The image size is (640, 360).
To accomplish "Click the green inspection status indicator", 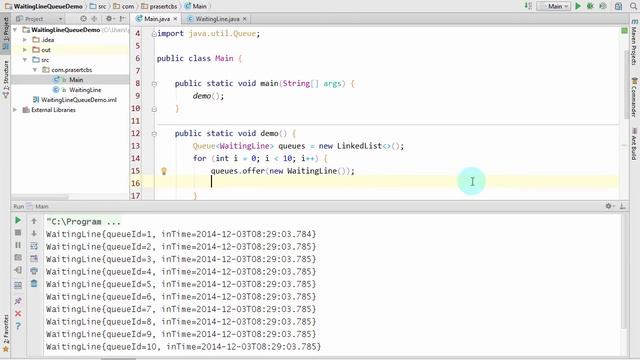I will (624, 31).
